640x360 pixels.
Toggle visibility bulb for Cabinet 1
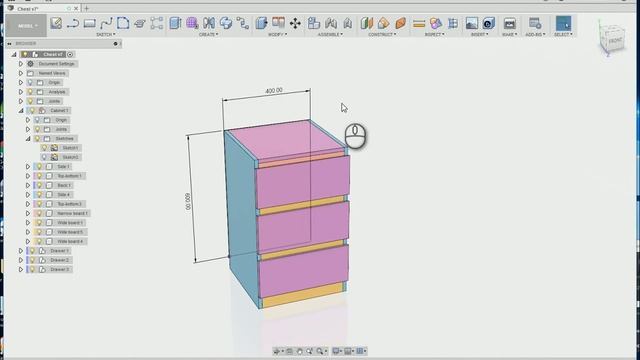pyautogui.click(x=32, y=111)
